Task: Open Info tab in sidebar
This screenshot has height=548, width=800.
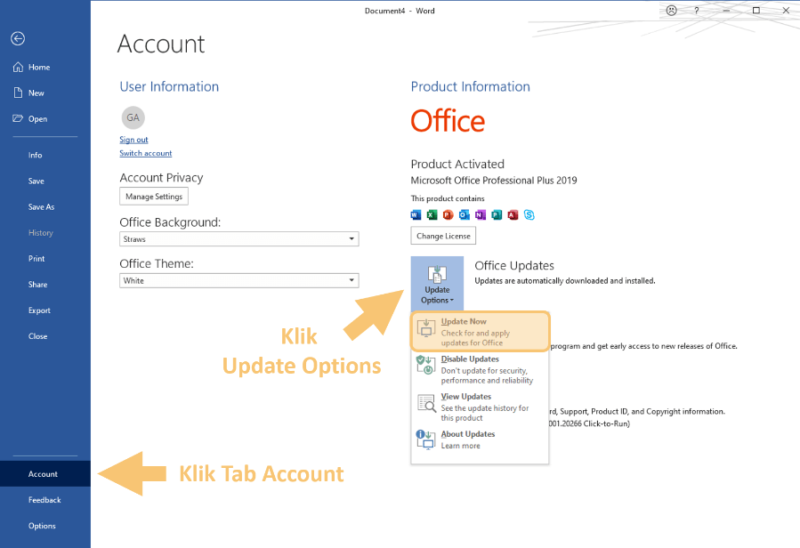Action: [x=35, y=155]
